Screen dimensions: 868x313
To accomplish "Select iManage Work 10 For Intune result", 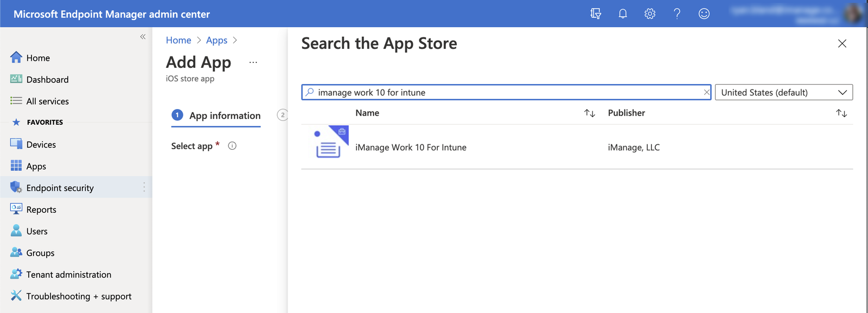I will (411, 148).
